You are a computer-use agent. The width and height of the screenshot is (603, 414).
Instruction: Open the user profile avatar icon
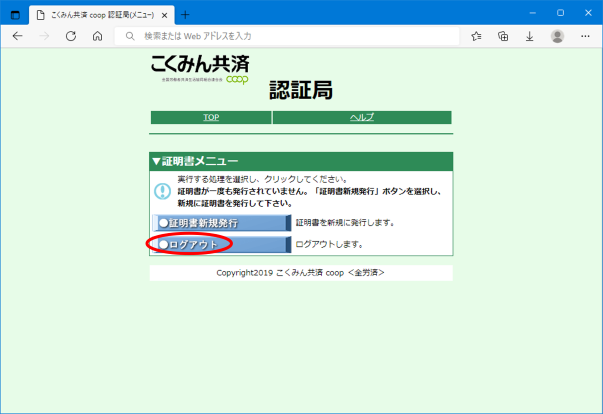tap(557, 36)
